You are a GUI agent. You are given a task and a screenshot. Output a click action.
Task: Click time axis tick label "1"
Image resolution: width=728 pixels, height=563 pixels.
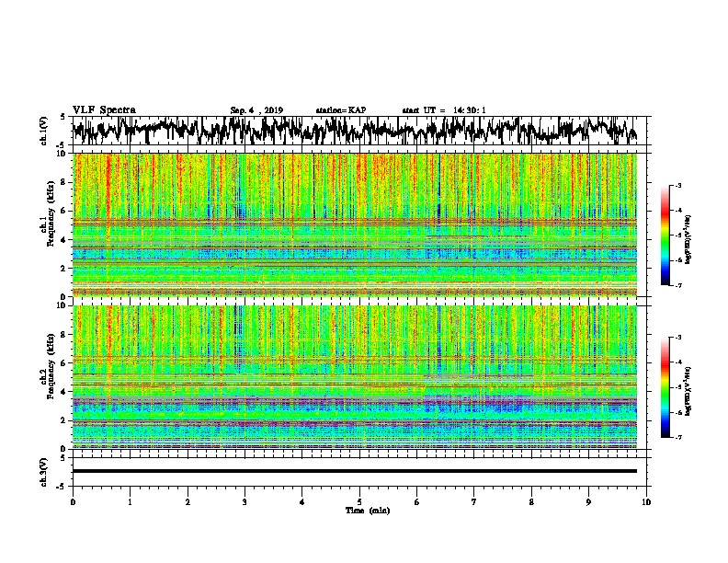click(130, 502)
